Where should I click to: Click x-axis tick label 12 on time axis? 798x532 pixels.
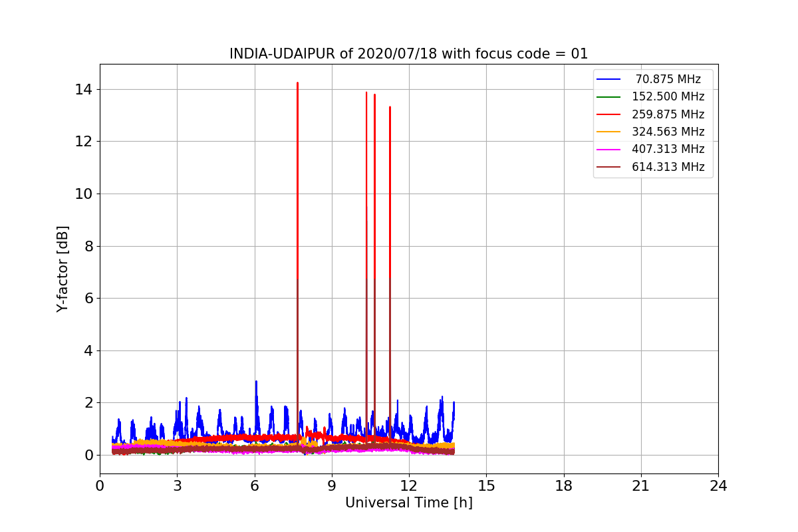[x=409, y=486]
